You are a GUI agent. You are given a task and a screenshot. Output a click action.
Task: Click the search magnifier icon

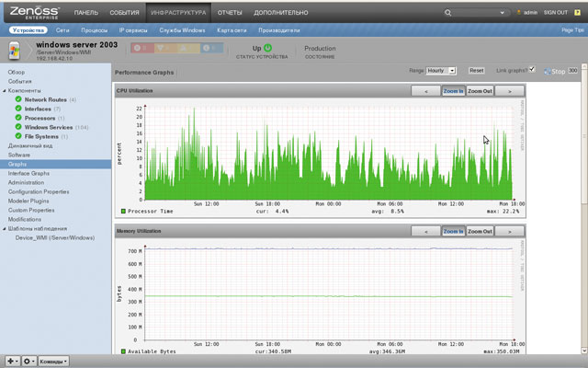447,13
